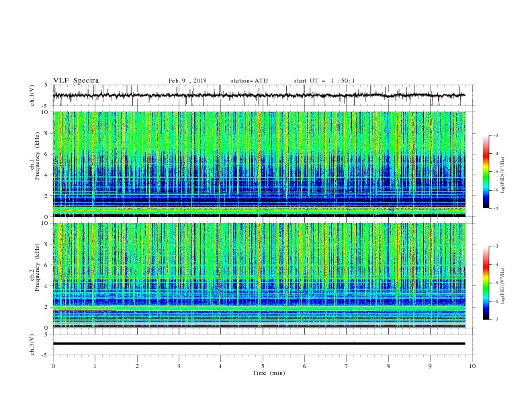Click the "1" tick on the time axis
The image size is (532, 411).
pos(95,366)
